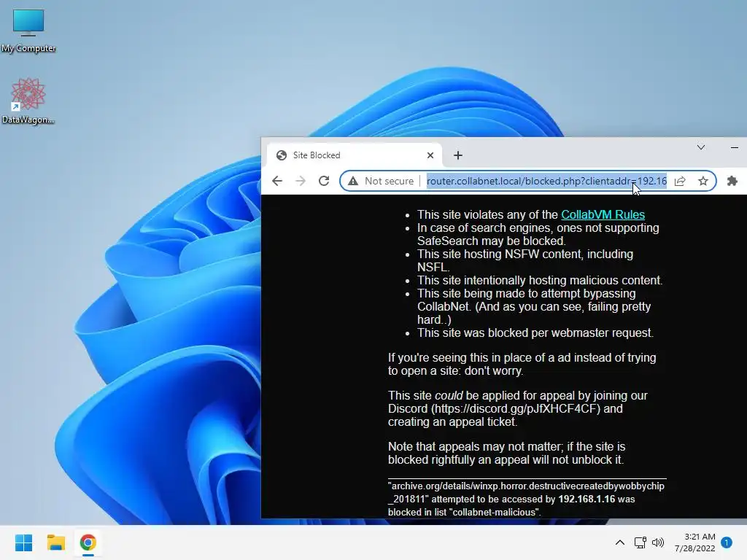This screenshot has height=560, width=747.
Task: Expand the Chrome tab search chevron
Action: [701, 147]
